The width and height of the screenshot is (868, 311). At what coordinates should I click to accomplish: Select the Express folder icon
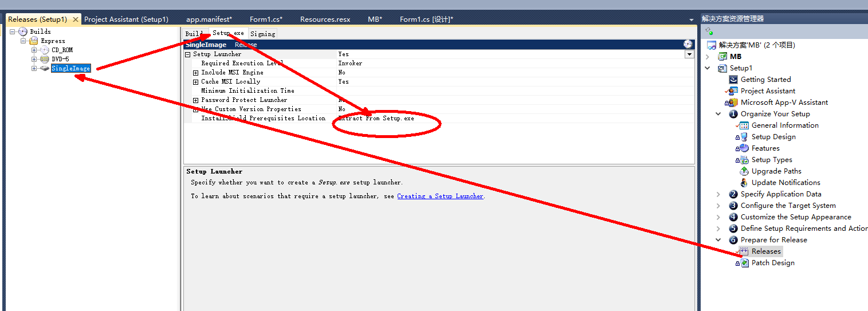pyautogui.click(x=34, y=41)
